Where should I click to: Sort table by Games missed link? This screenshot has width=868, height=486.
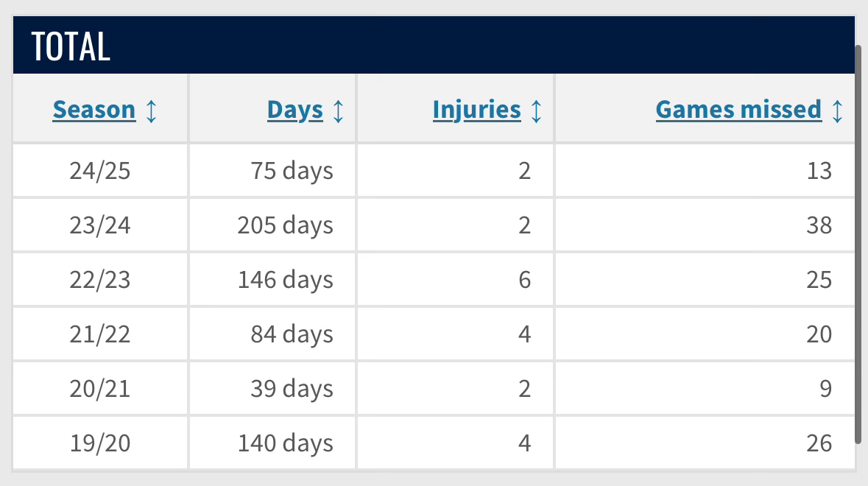[x=738, y=110]
